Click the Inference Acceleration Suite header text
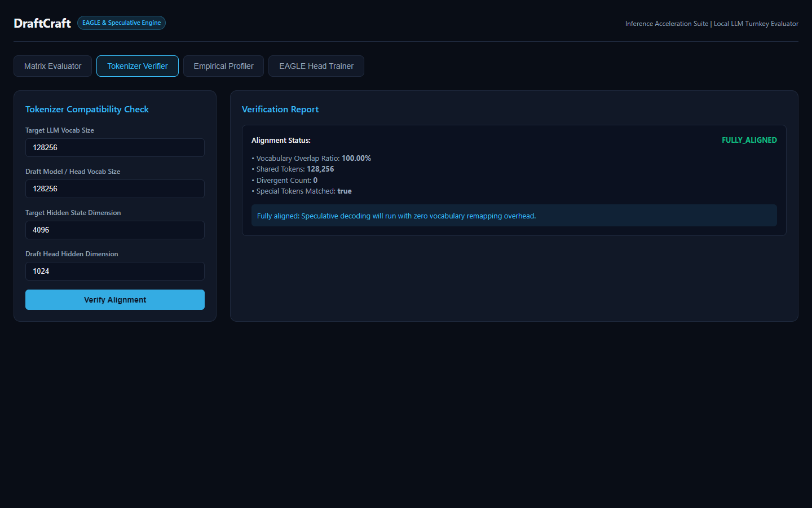The width and height of the screenshot is (812, 508). tap(712, 24)
